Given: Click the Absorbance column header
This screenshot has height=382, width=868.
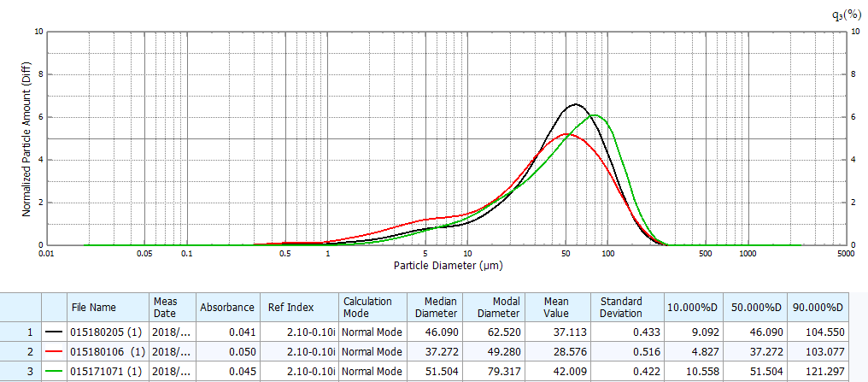Looking at the screenshot, I should point(226,307).
